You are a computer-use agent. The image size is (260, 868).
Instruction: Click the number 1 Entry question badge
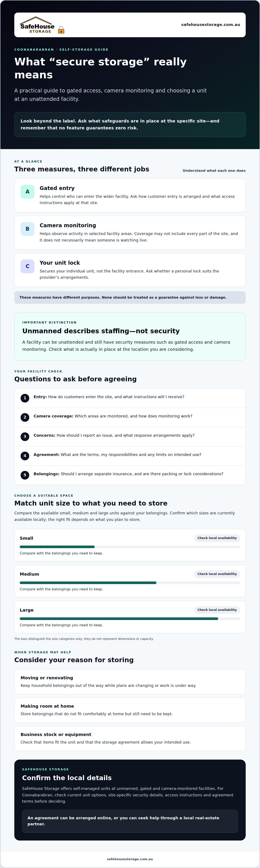(x=25, y=398)
